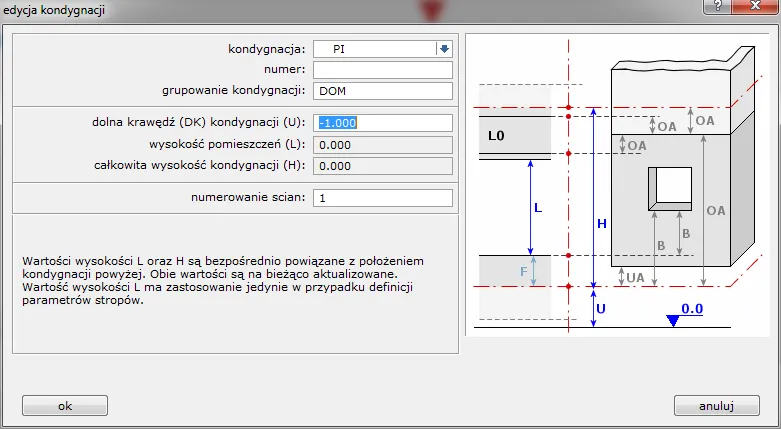This screenshot has width=781, height=429.
Task: Click the kondygnacja combo box showing PI
Action: 374,48
